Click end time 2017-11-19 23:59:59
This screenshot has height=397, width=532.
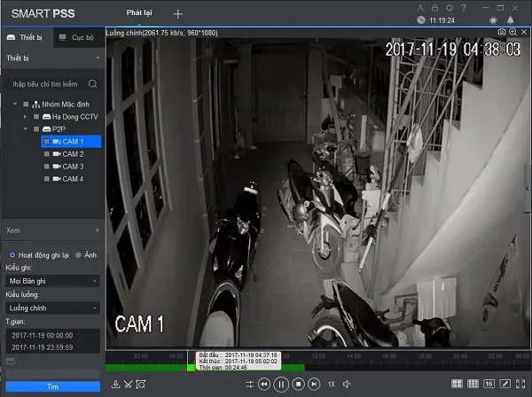pos(43,347)
